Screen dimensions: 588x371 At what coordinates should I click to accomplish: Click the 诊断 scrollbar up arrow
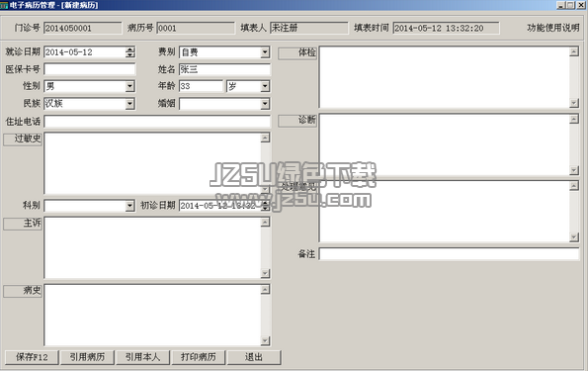574,119
